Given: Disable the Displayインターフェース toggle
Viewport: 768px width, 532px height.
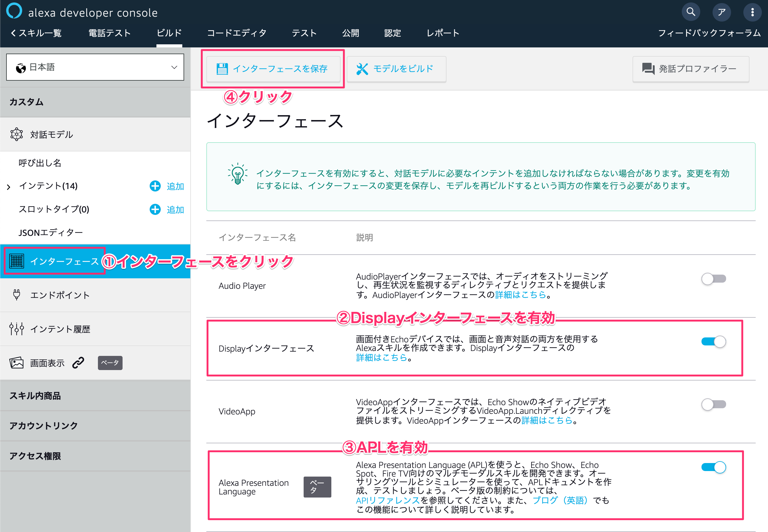Looking at the screenshot, I should point(713,342).
